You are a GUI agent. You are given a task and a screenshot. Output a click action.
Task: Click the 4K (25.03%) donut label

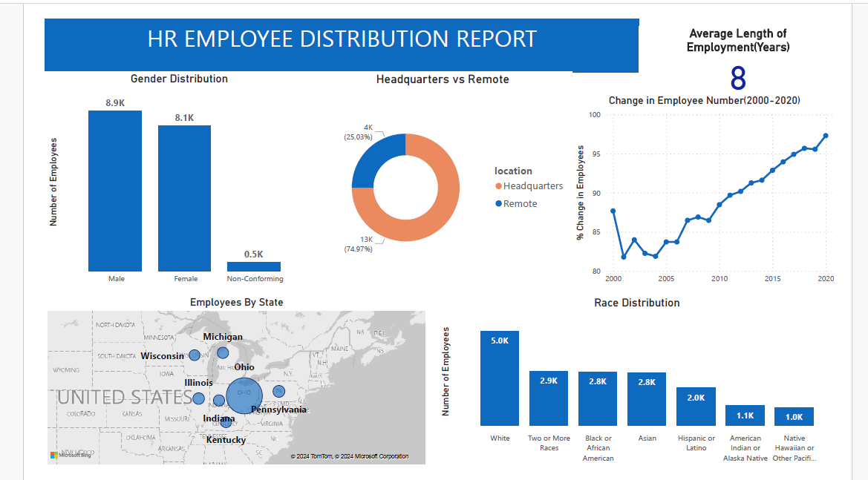point(359,132)
